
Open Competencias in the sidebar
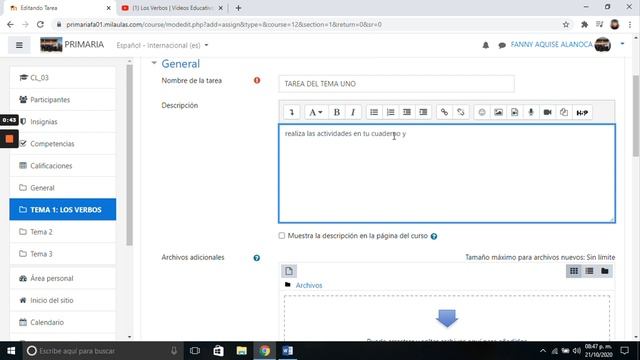click(63, 144)
